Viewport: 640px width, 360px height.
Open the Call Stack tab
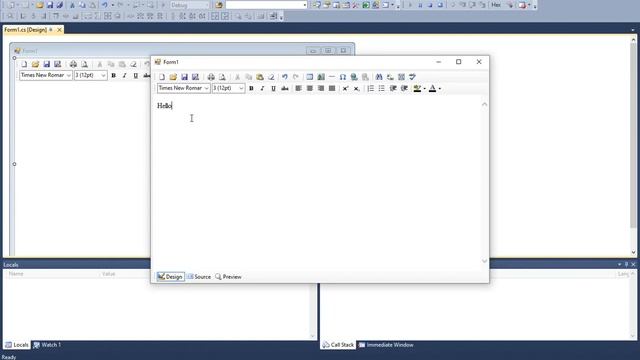point(338,345)
